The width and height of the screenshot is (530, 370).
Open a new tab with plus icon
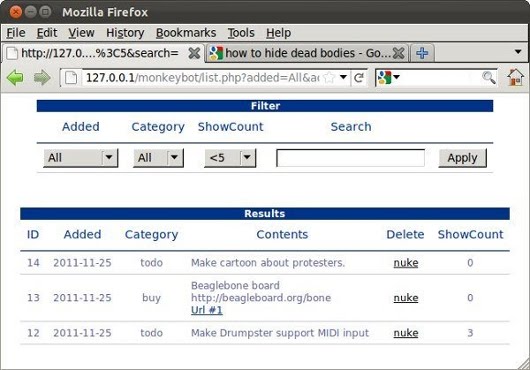422,53
